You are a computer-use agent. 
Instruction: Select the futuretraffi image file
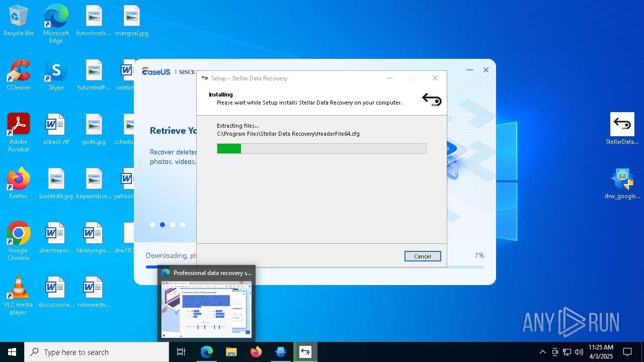[94, 75]
